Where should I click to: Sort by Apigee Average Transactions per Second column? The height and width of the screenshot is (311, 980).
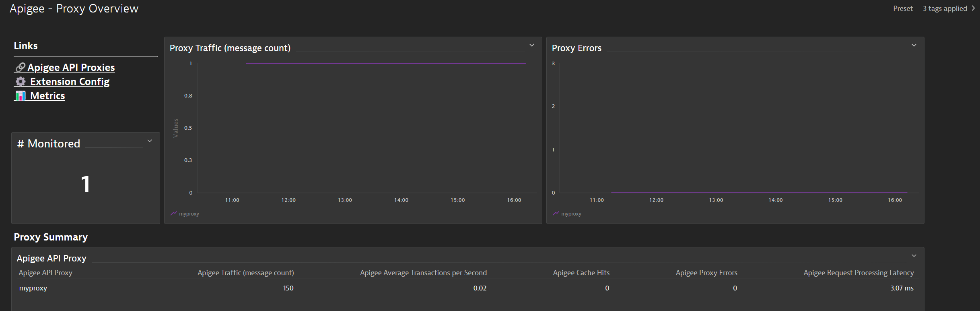click(x=423, y=273)
